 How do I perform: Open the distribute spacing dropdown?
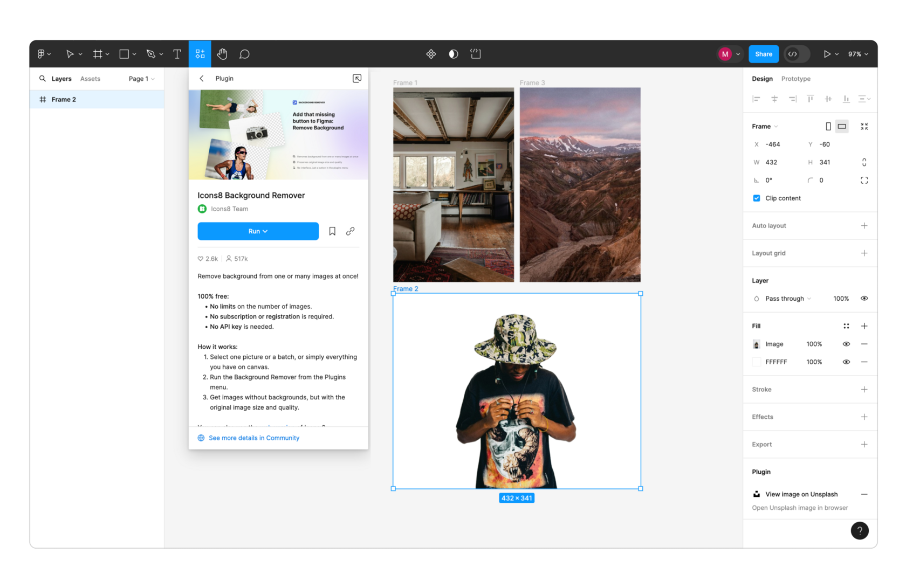(864, 99)
